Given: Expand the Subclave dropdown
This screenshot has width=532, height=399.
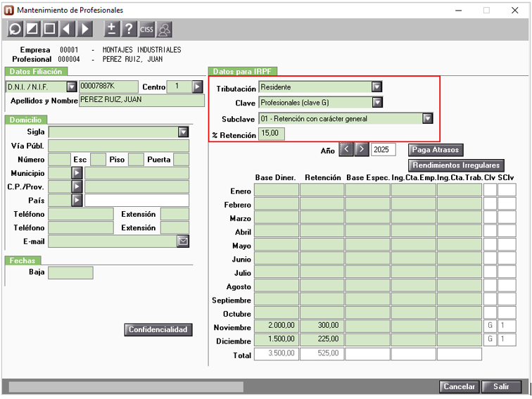Looking at the screenshot, I should click(x=428, y=118).
